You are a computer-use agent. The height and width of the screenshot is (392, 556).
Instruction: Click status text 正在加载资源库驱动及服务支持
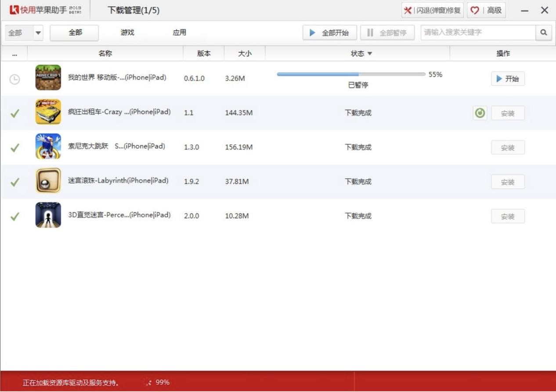click(71, 383)
